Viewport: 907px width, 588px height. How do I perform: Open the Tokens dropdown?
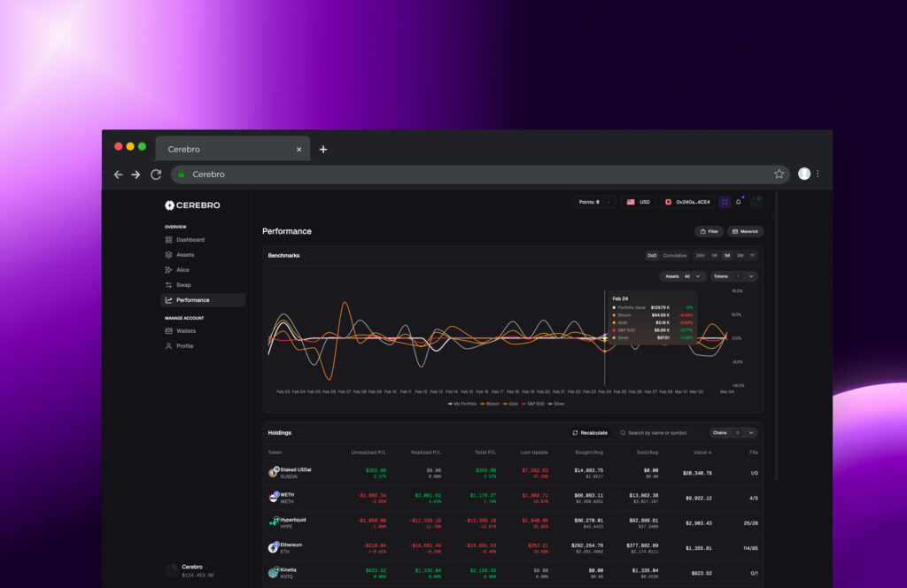point(733,276)
